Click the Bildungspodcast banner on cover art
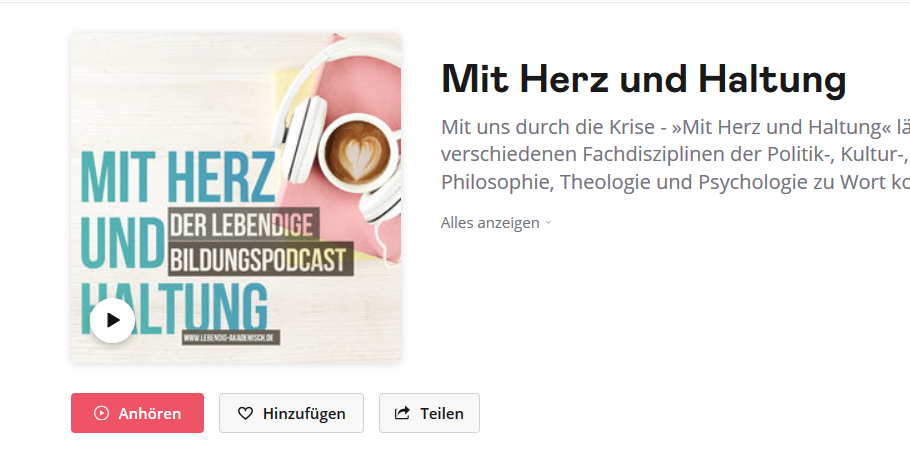 [x=261, y=259]
